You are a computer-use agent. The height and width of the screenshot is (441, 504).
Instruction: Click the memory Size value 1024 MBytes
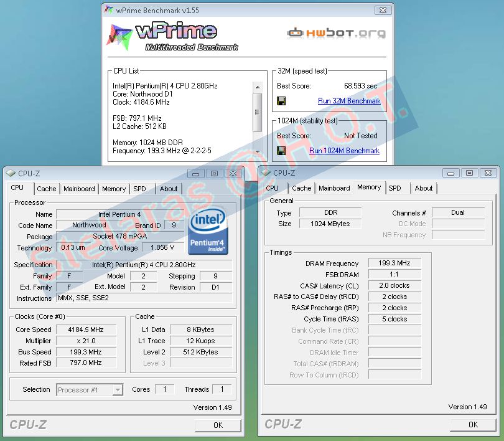tap(330, 224)
